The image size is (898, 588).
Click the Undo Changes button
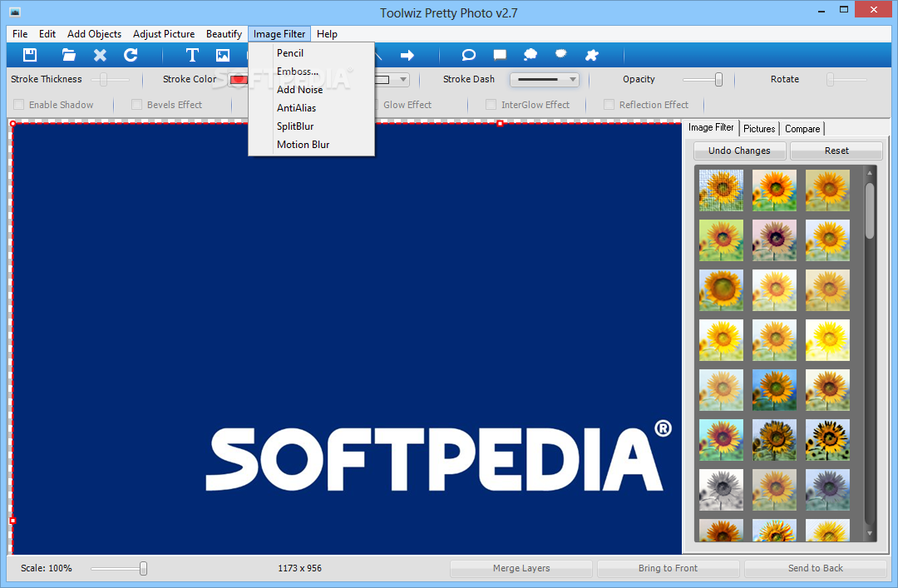(x=739, y=151)
